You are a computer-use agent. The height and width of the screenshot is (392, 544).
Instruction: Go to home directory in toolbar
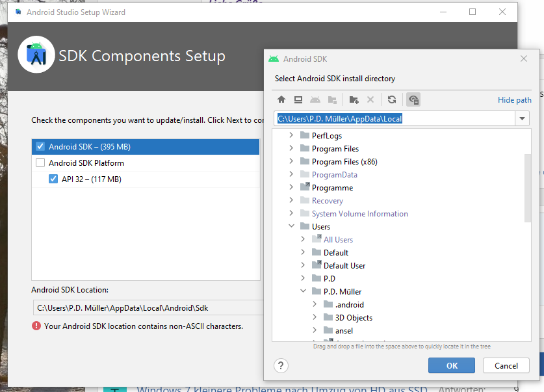pyautogui.click(x=281, y=100)
